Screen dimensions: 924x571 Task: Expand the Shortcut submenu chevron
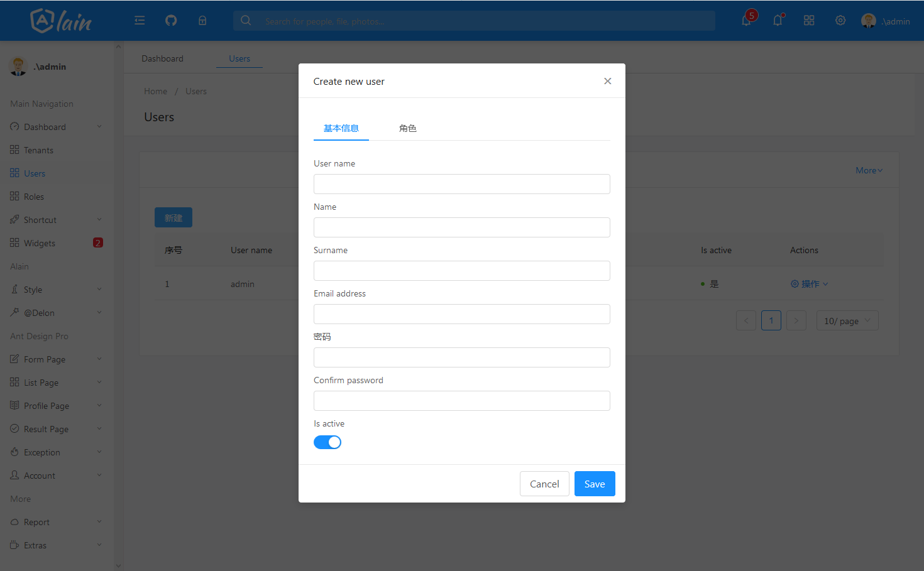[99, 220]
